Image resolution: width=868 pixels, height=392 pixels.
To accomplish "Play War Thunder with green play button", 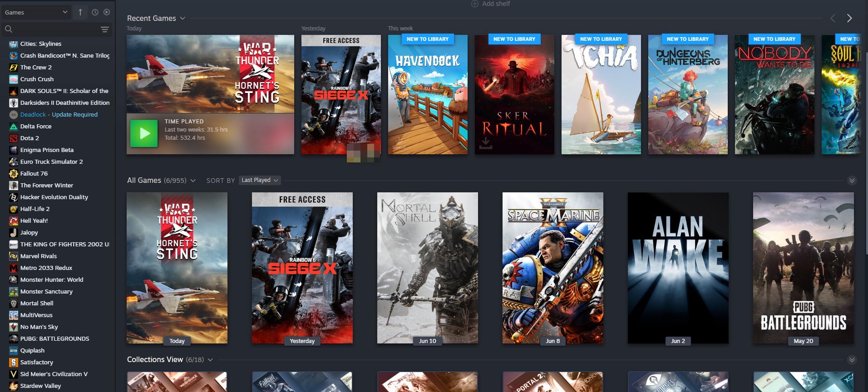I will tap(144, 133).
